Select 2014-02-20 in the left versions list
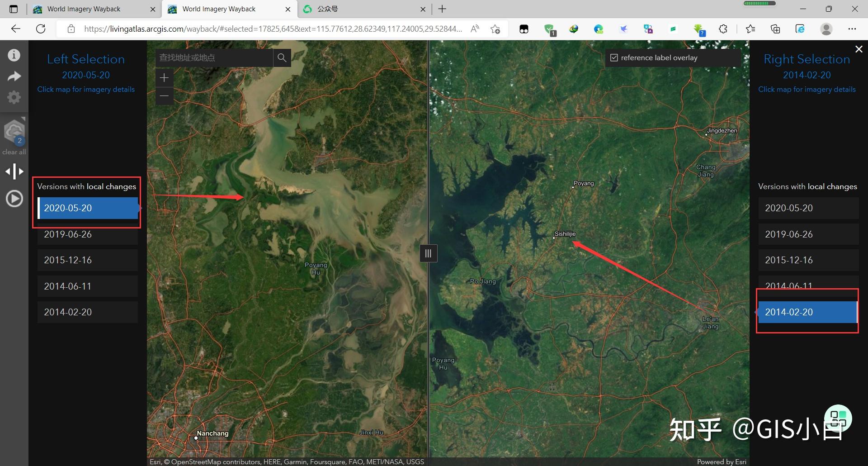Image resolution: width=868 pixels, height=466 pixels. tap(88, 312)
